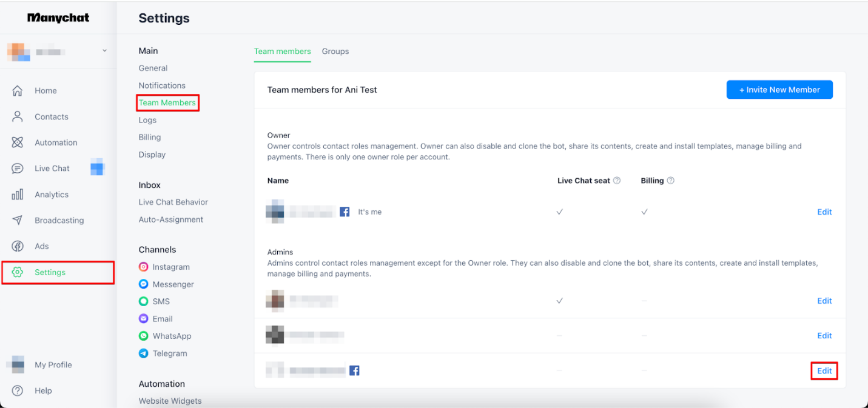The height and width of the screenshot is (408, 868).
Task: Click first admin's Live Chat seat checkmark
Action: coord(560,301)
